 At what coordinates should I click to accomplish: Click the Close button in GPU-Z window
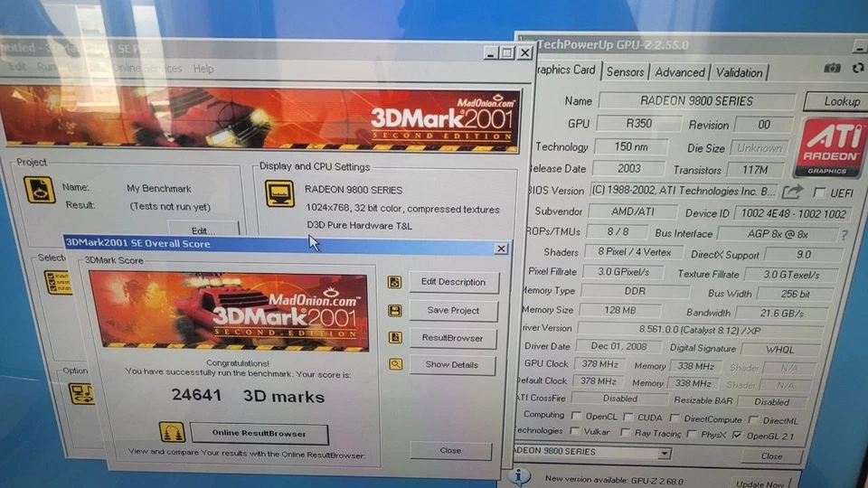pyautogui.click(x=771, y=455)
